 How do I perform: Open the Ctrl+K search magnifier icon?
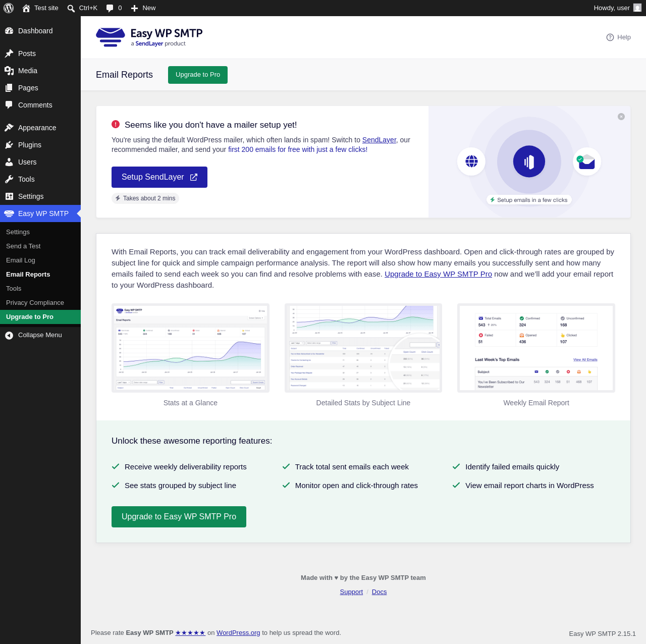tap(71, 8)
